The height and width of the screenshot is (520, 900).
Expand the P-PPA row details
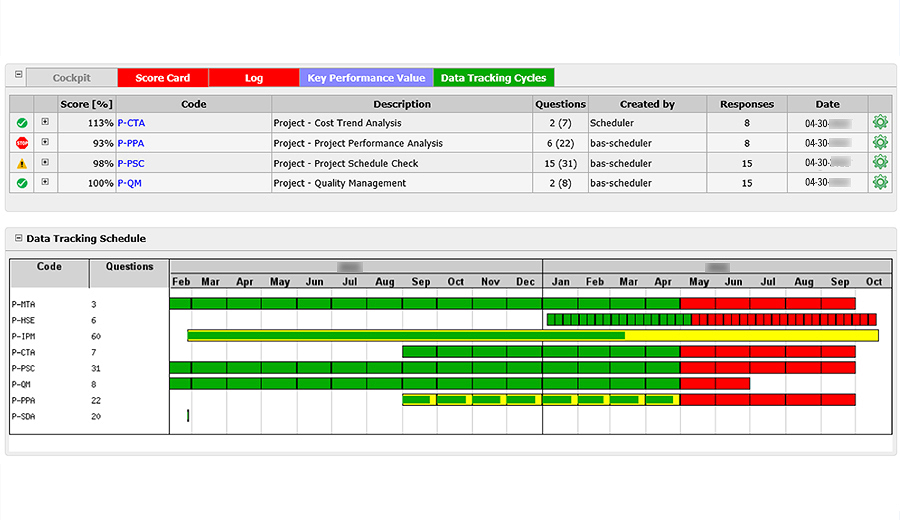[x=45, y=143]
